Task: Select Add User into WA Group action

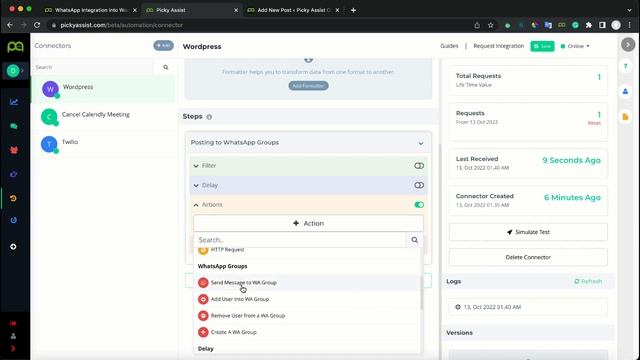Action: point(308,299)
